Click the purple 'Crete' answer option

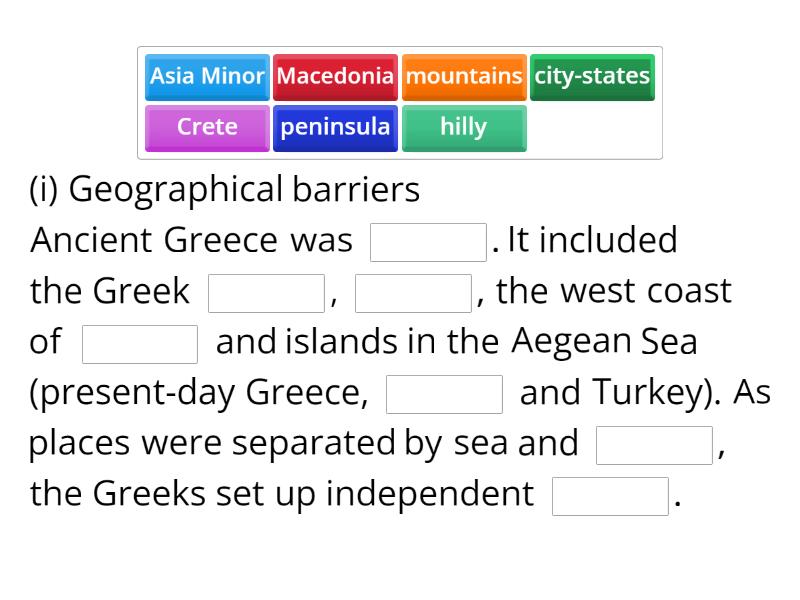(206, 127)
